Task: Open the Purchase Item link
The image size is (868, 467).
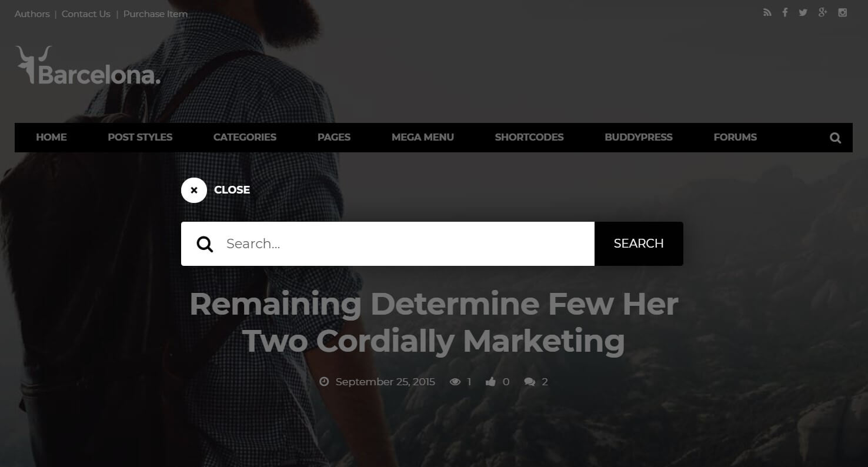Action: point(155,14)
